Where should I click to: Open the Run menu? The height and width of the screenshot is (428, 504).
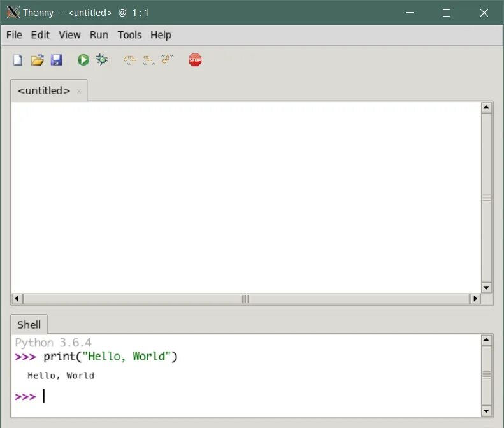pos(99,34)
